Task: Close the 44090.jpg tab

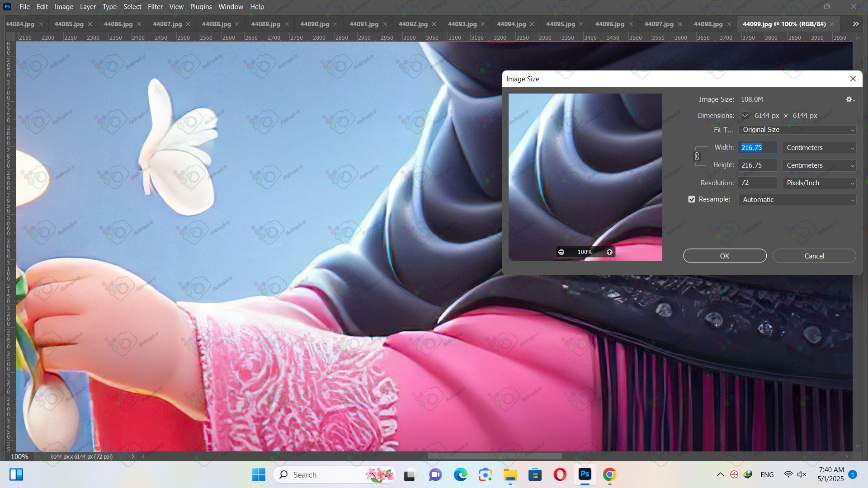Action: [x=335, y=24]
